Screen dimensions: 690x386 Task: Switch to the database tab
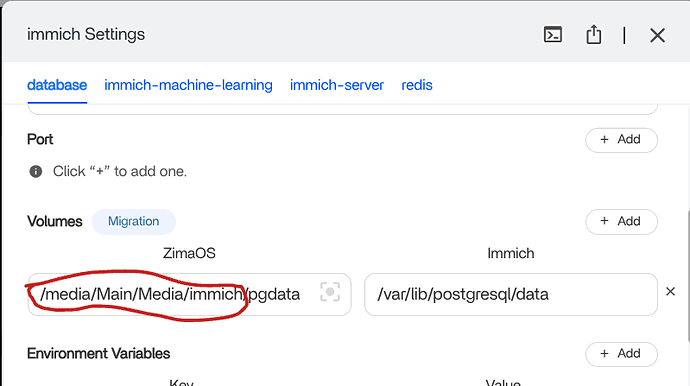tap(57, 85)
